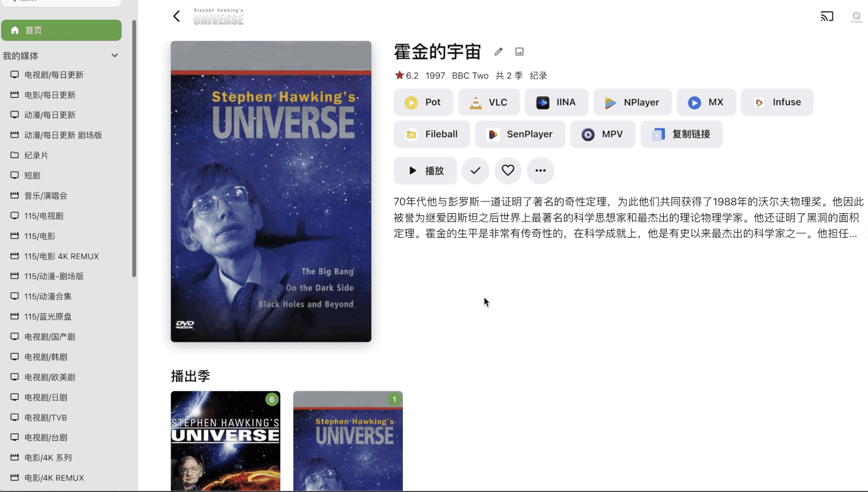Open the 电视剧/日剧 library
868x492 pixels.
61,397
